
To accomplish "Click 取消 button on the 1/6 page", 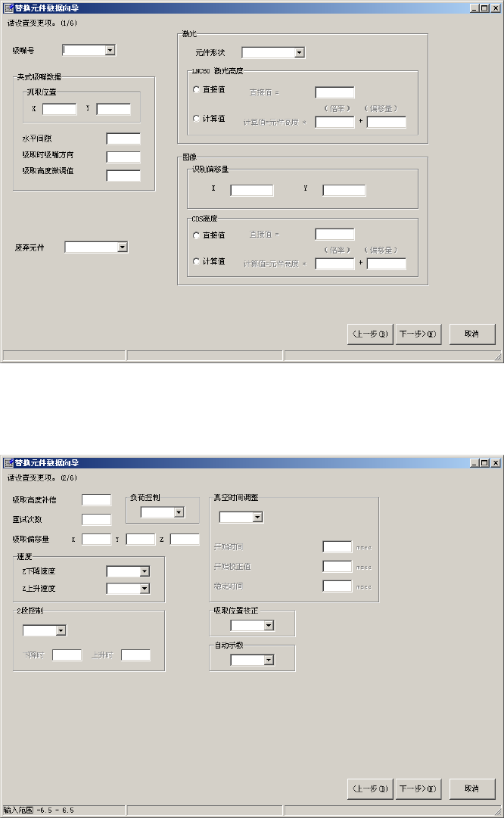I will click(472, 334).
